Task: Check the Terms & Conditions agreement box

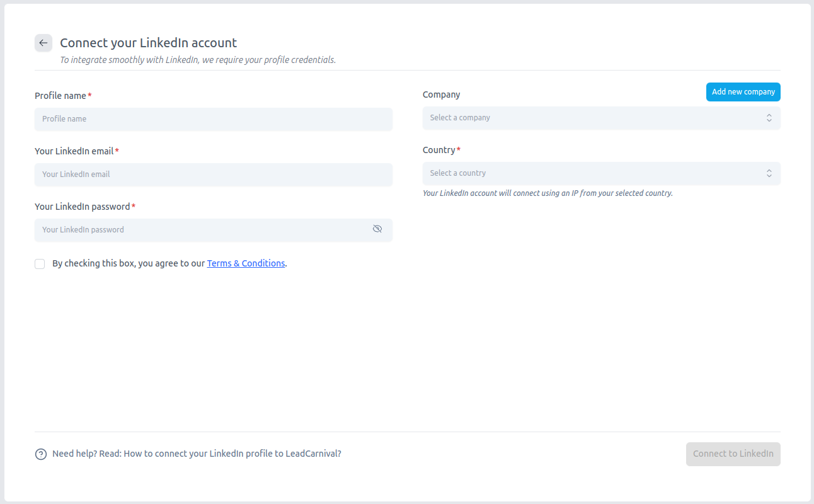Action: click(x=40, y=263)
